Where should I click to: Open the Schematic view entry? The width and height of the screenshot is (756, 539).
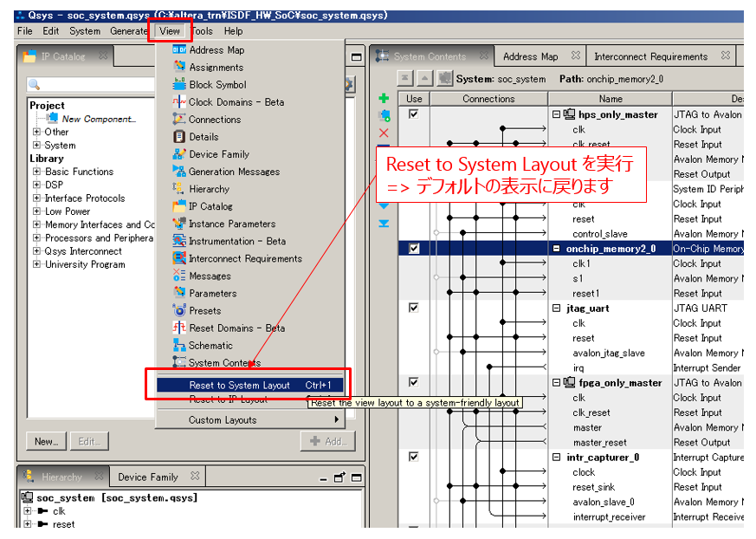210,345
